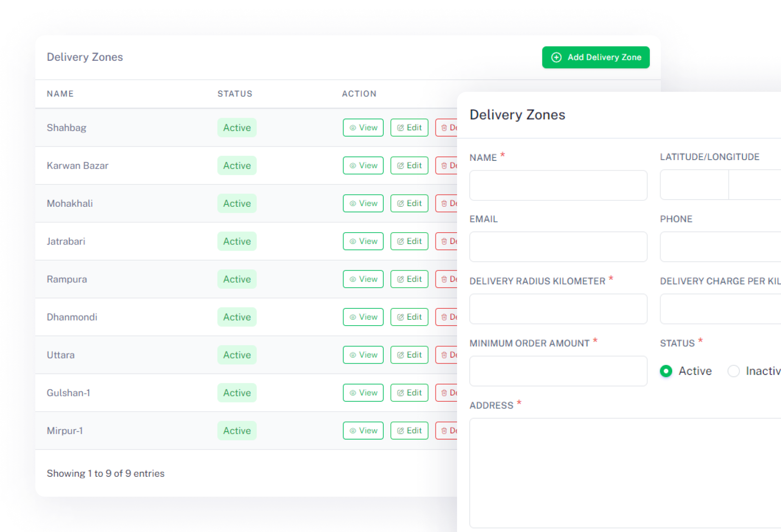Click the eye View icon for Mirpur-1
781x532 pixels.
[353, 431]
